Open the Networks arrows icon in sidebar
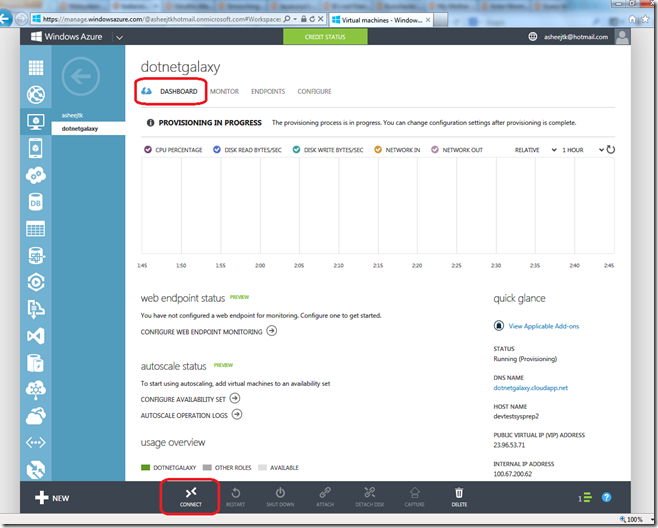Image resolution: width=658 pixels, height=528 pixels. (36, 442)
